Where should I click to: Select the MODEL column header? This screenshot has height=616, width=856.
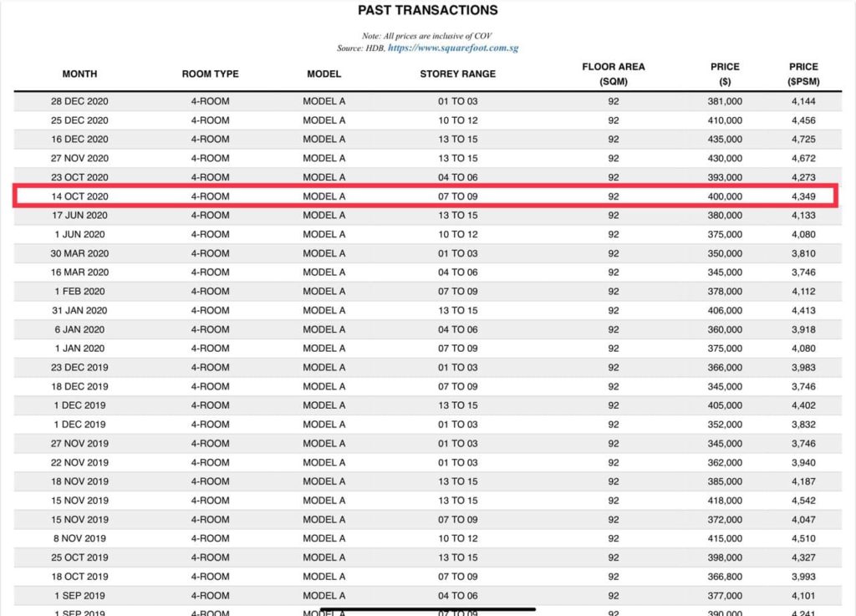(324, 74)
